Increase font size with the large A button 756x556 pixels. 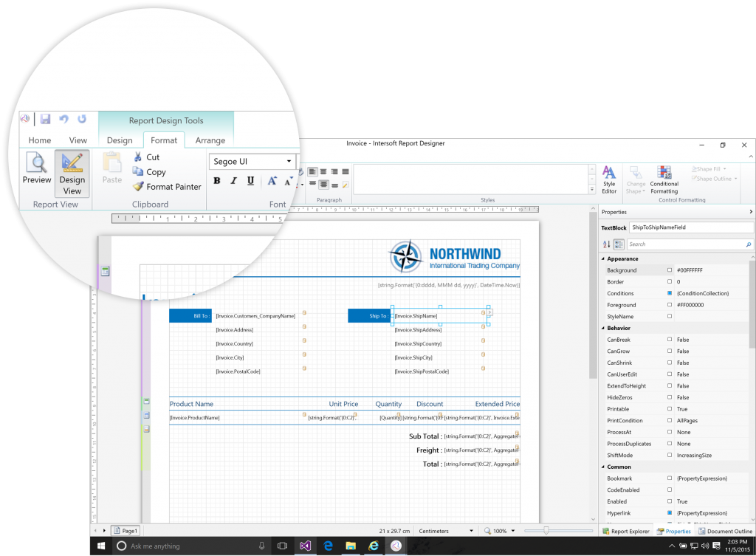click(x=272, y=181)
